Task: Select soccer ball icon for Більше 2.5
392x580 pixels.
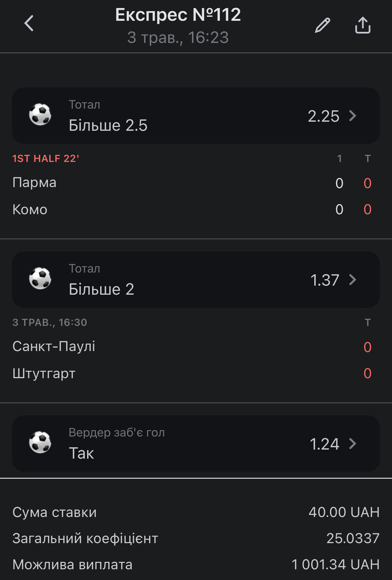Action: [40, 115]
